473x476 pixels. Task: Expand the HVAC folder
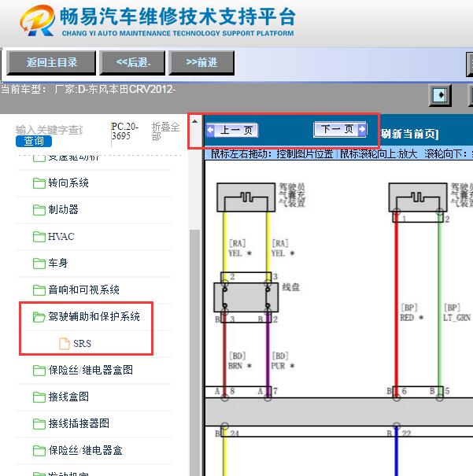[61, 237]
